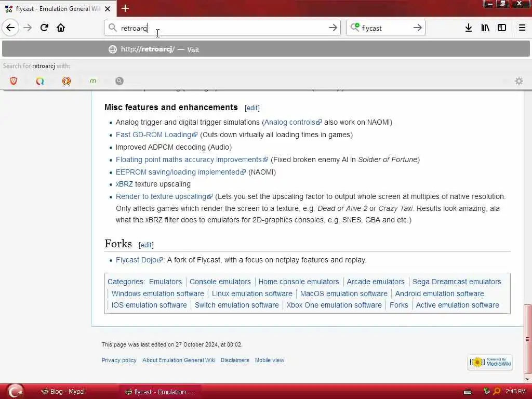The width and height of the screenshot is (532, 399).
Task: Open the library bookshelf icon
Action: point(485,28)
